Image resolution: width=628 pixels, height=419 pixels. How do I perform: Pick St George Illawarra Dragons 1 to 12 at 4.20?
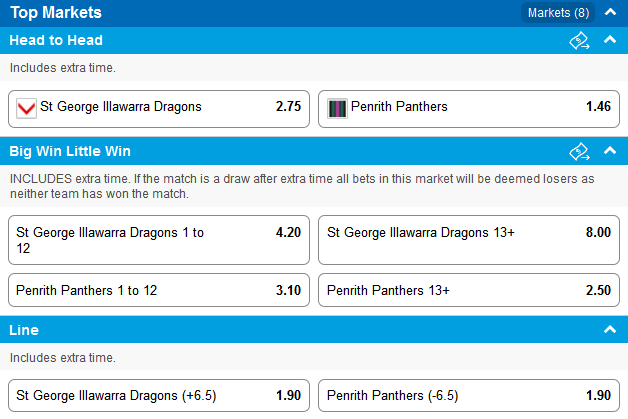click(x=159, y=240)
